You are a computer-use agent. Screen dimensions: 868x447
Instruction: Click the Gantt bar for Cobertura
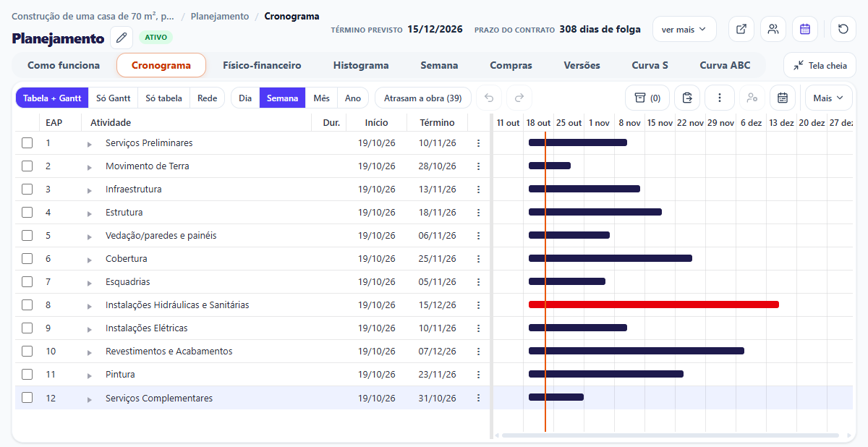(x=610, y=258)
